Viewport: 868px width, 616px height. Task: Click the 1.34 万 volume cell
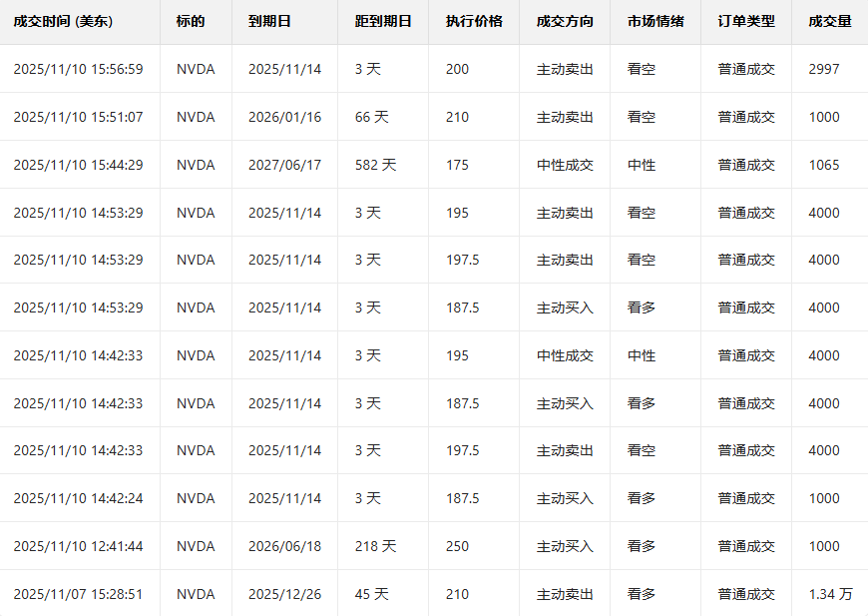click(830, 594)
